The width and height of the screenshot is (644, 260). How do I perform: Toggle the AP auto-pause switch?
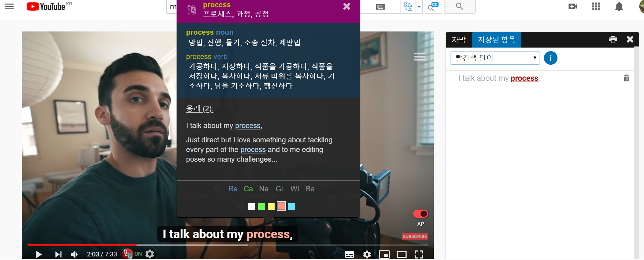[x=421, y=214]
